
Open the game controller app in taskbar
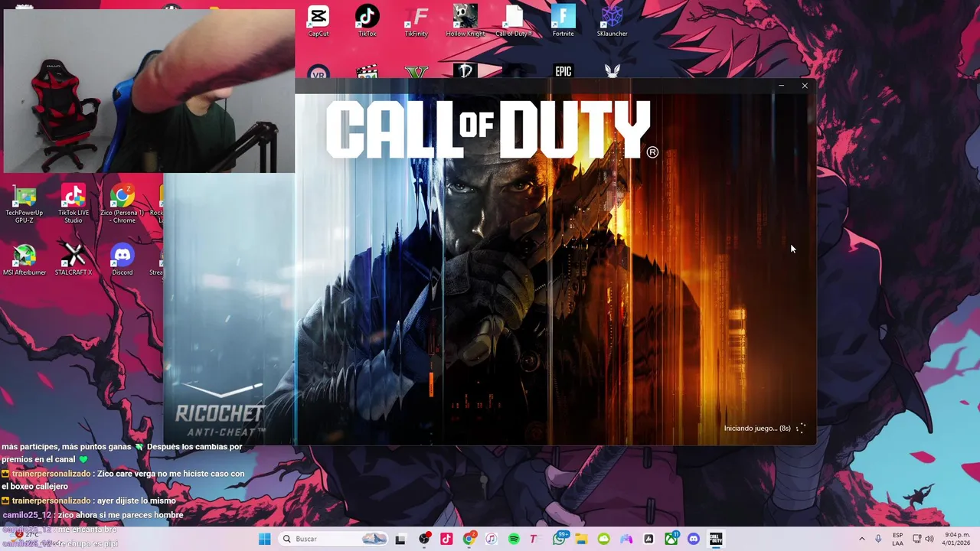coord(626,539)
